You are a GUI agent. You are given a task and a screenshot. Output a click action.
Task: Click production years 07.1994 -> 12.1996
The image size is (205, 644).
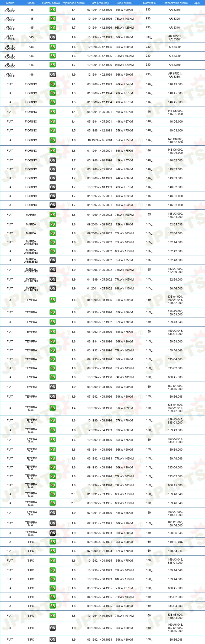100,10
